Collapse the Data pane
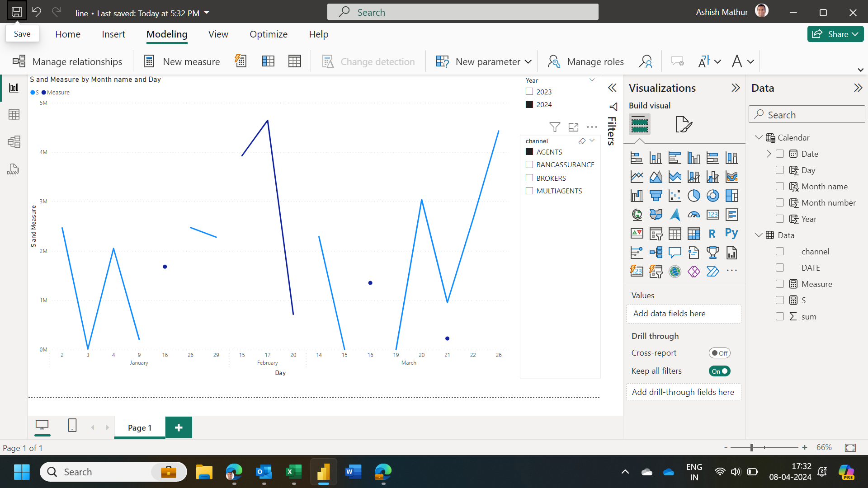The height and width of the screenshot is (488, 868). (858, 88)
